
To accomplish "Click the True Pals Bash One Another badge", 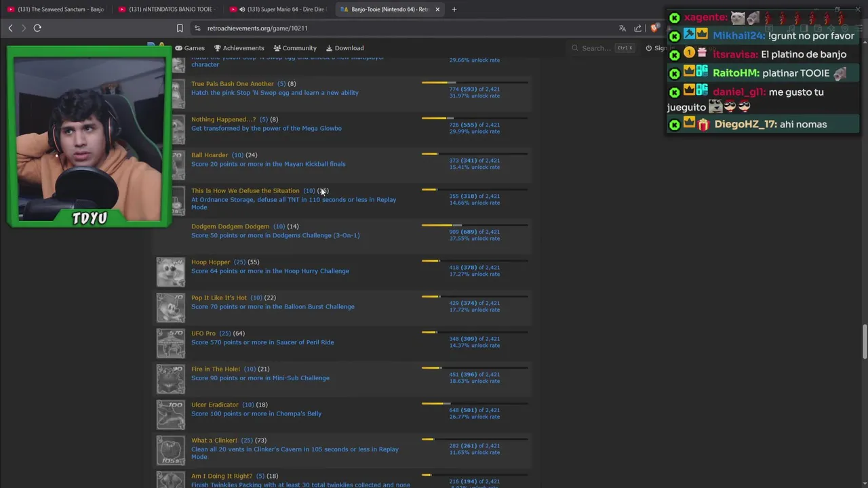I will point(178,94).
